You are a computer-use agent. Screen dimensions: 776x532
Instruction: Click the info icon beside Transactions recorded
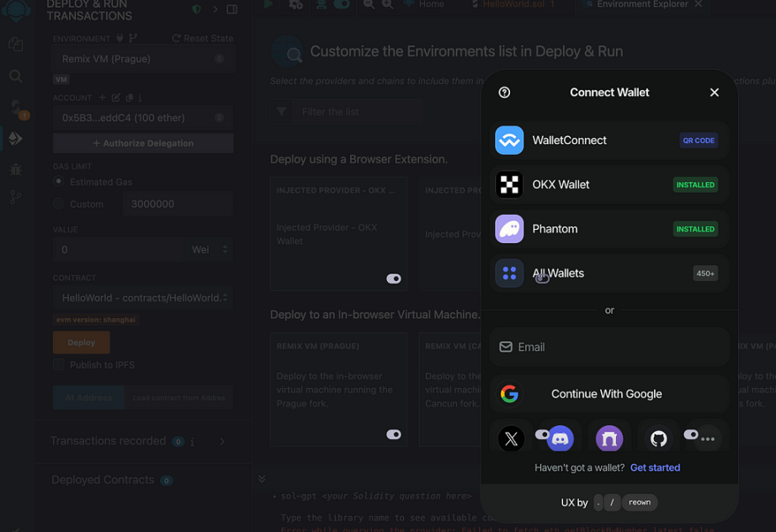point(192,441)
